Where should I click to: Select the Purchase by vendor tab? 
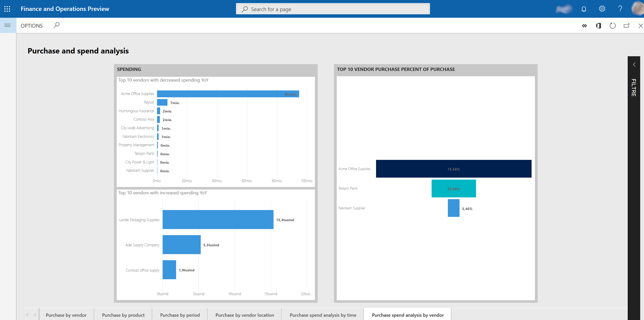tap(66, 315)
